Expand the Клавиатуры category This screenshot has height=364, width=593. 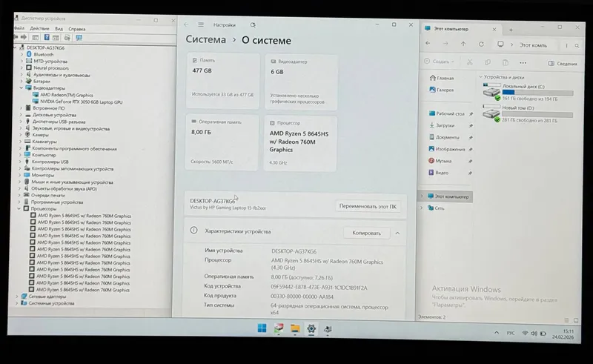coord(21,142)
